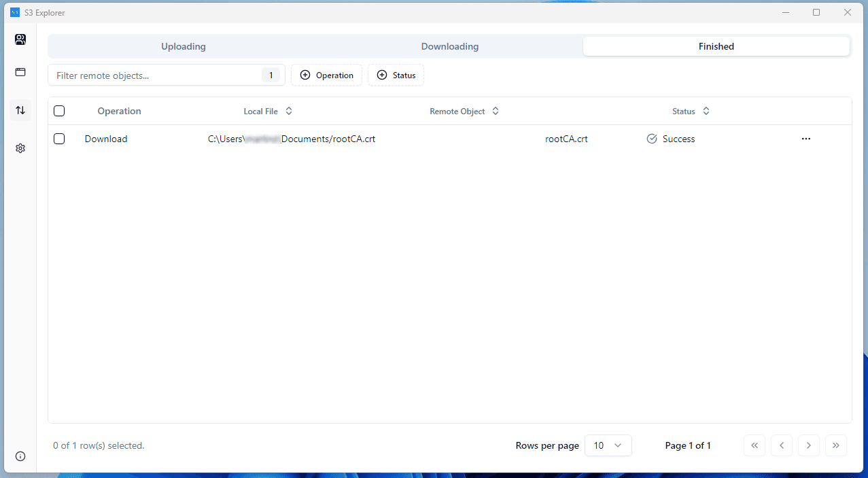Viewport: 868px width, 478px height.
Task: Go to previous page with left arrow control
Action: tap(782, 445)
